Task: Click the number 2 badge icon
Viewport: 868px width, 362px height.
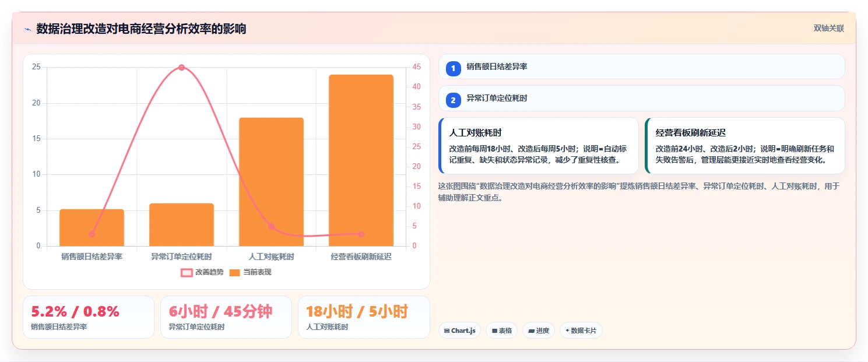Action: tap(453, 100)
